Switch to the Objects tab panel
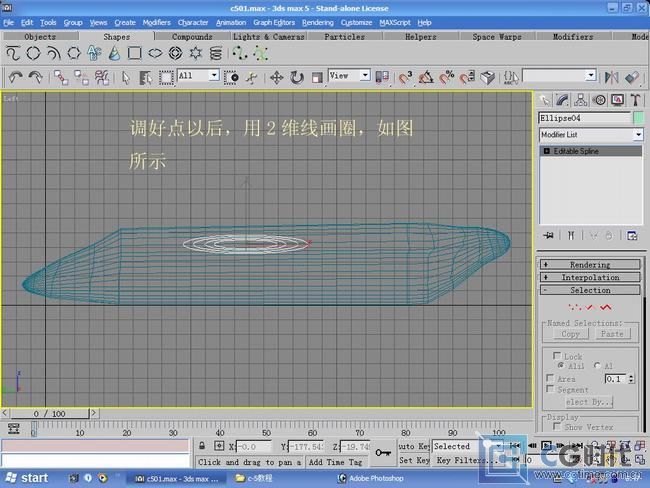 point(40,36)
